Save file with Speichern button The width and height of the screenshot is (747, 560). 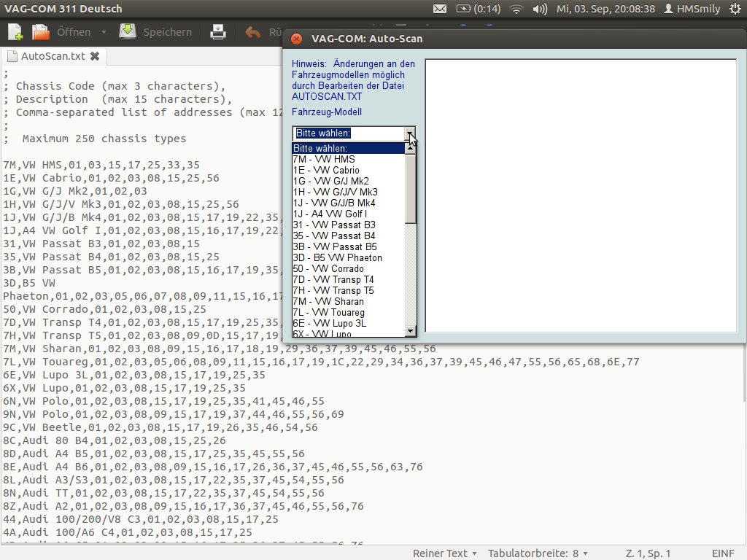(x=156, y=32)
